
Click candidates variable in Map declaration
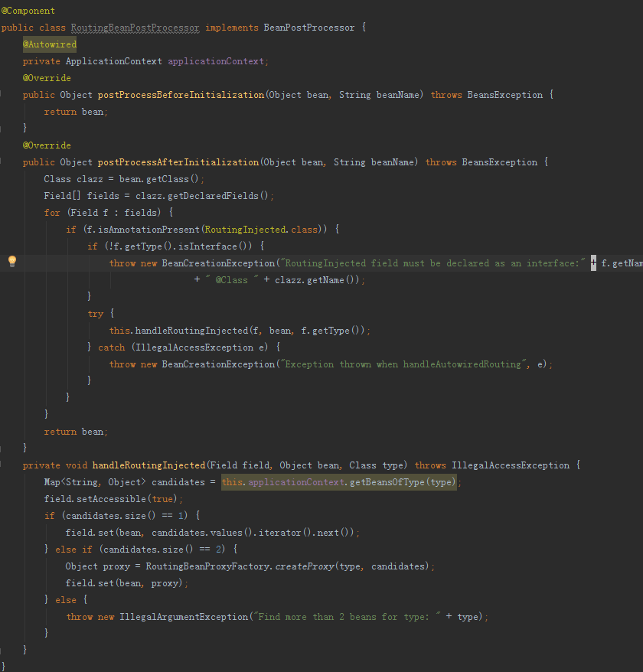click(x=178, y=482)
